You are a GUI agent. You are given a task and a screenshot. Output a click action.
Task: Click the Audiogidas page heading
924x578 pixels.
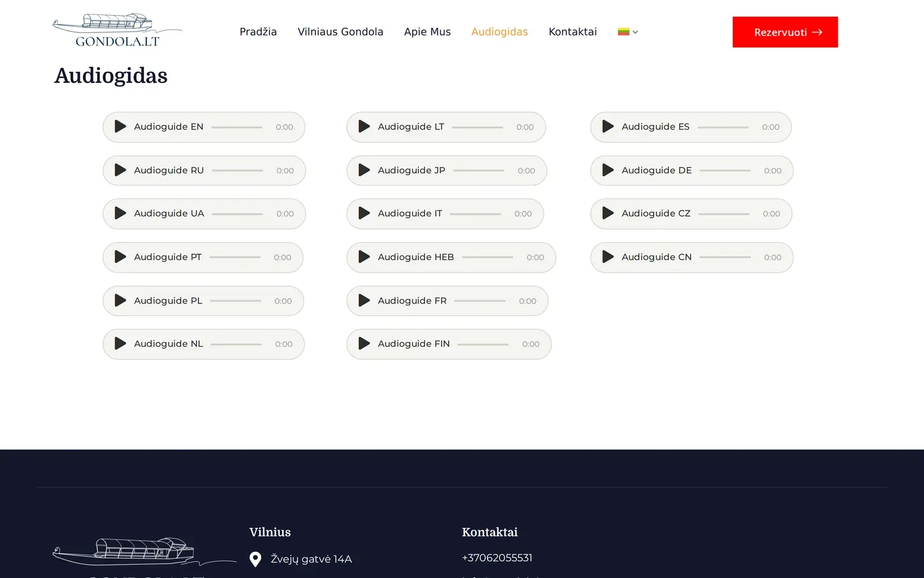pos(111,76)
